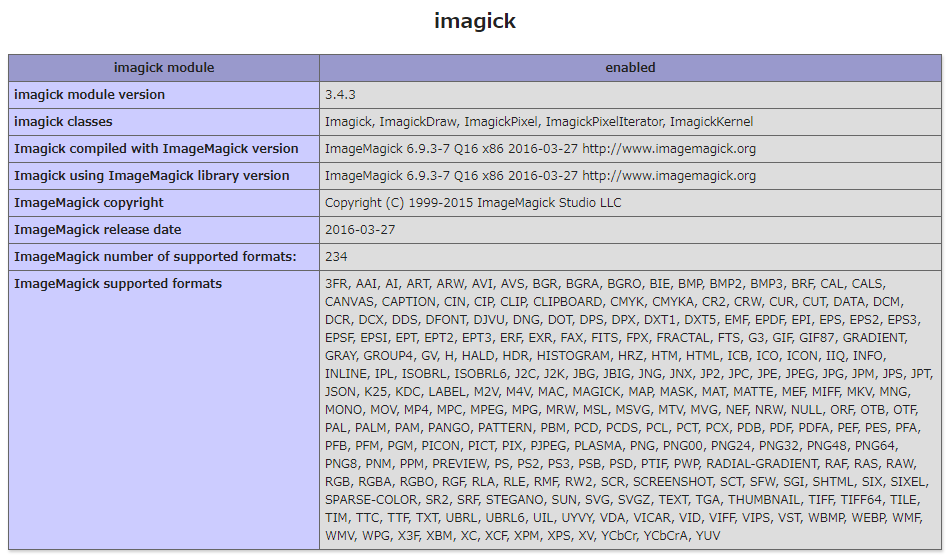This screenshot has height=560, width=951.
Task: Click the library version ImageMagick 6.9.3-7 value
Action: point(540,176)
